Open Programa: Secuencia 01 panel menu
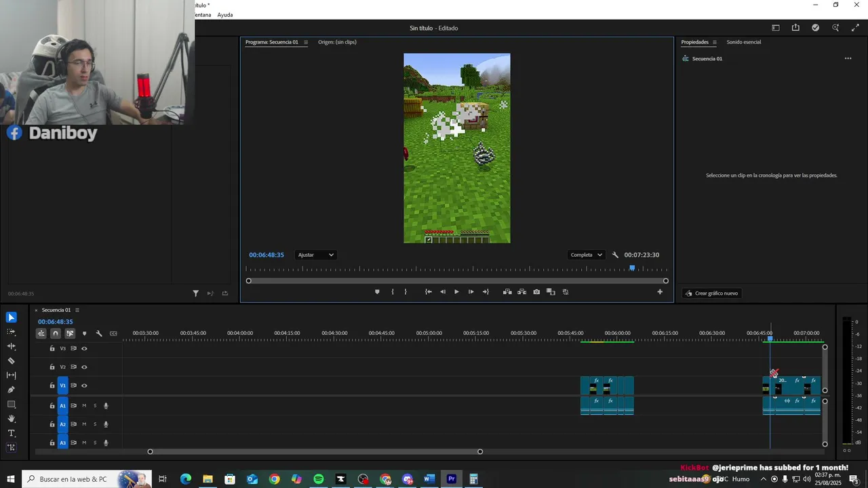868x488 pixels. point(306,42)
